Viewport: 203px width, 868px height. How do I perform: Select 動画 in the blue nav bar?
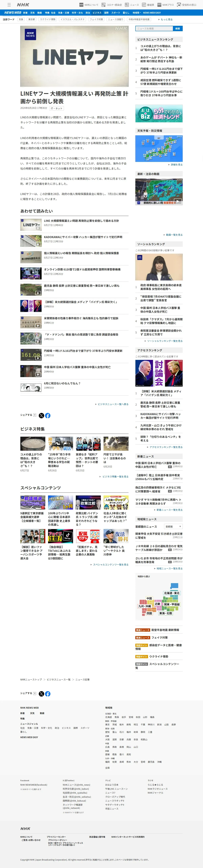point(40,13)
